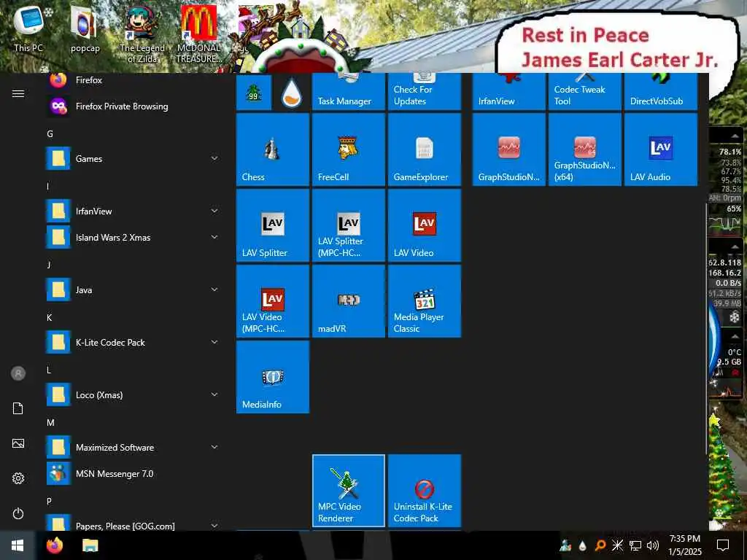Click the Start tiles scrollbar
The height and width of the screenshot is (560, 747).
pyautogui.click(x=705, y=329)
